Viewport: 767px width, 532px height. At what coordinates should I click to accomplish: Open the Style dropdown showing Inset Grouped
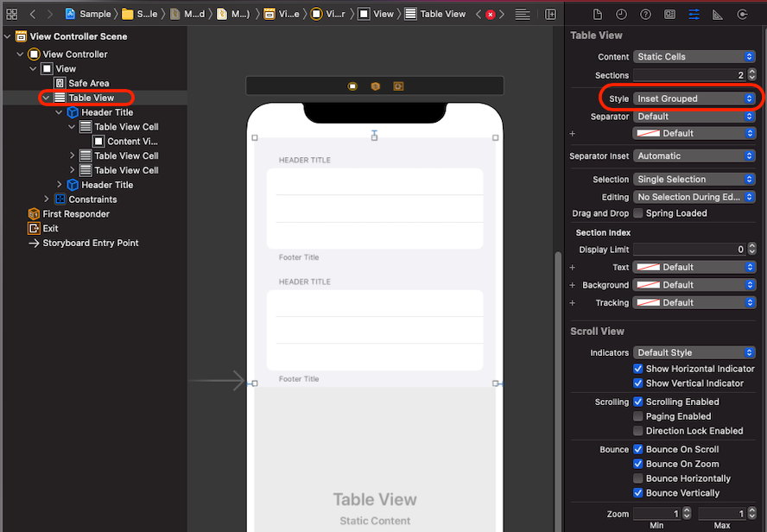point(694,98)
